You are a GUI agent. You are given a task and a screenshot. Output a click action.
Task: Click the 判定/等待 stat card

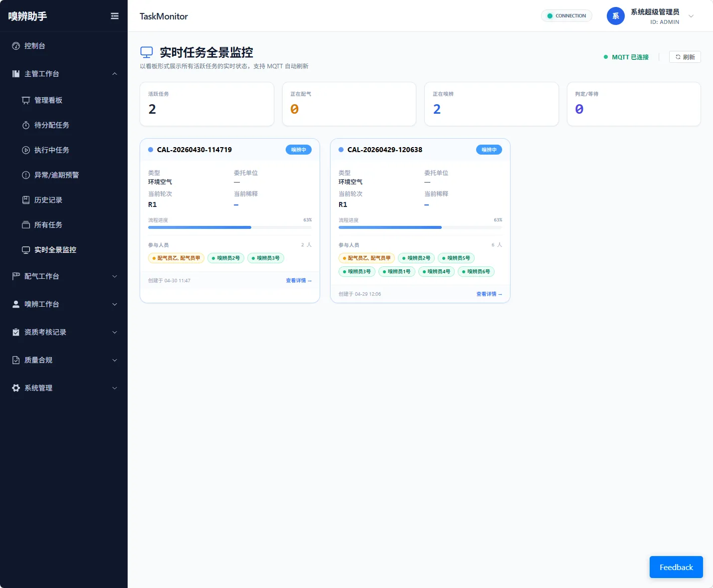click(634, 104)
